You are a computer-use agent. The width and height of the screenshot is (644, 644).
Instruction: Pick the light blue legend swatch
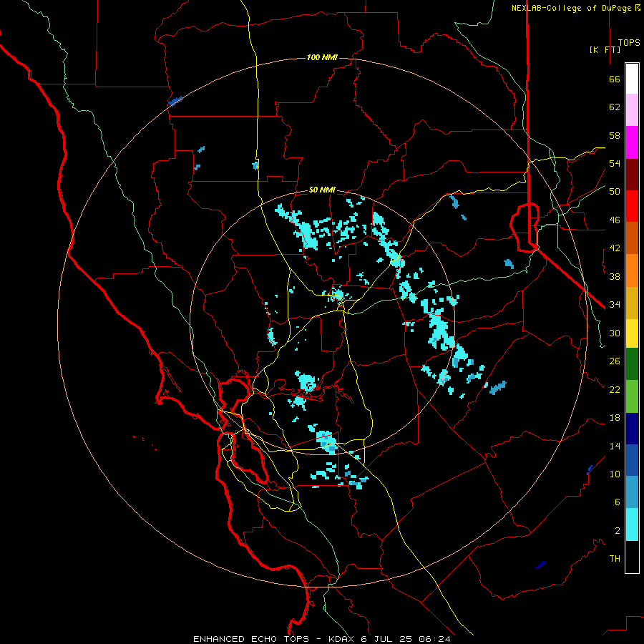(x=632, y=492)
